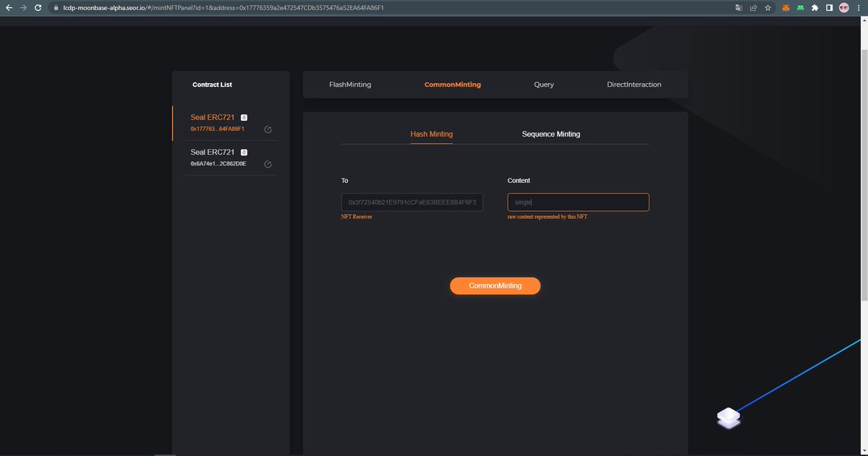Go forward in browser history

click(x=24, y=7)
